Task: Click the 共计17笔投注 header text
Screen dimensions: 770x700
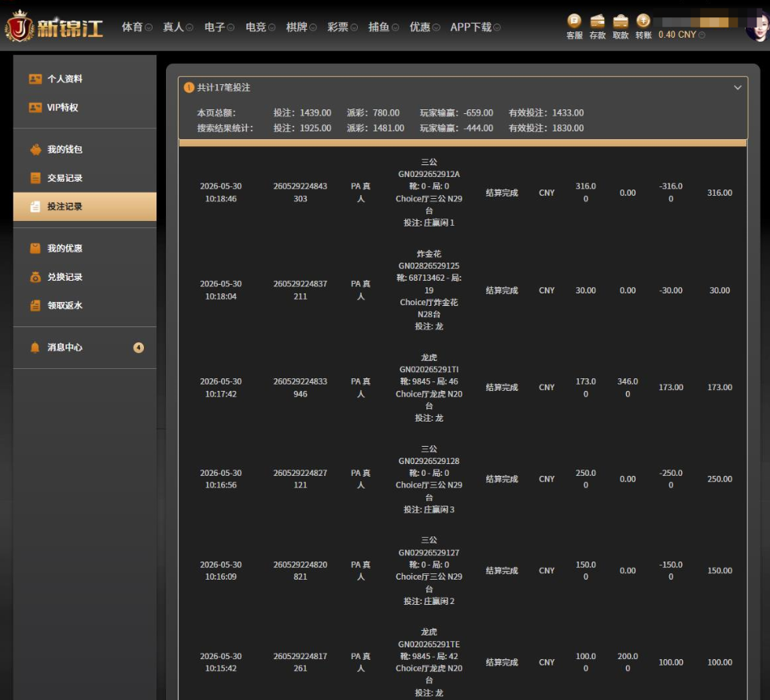Action: [223, 87]
